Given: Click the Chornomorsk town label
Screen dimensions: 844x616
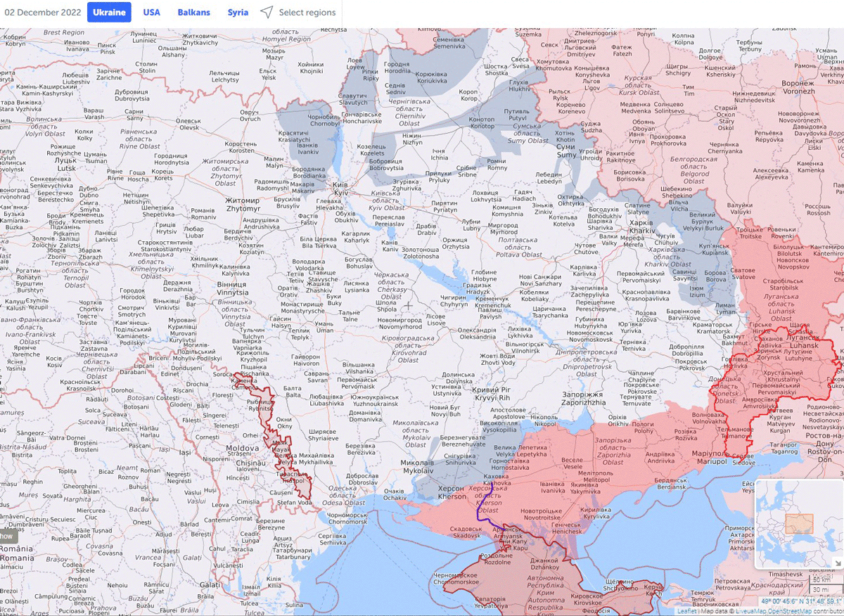Looking at the screenshot, I should tap(347, 518).
